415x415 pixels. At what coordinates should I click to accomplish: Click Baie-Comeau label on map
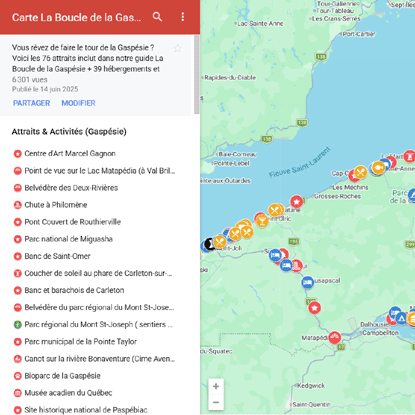238,154
